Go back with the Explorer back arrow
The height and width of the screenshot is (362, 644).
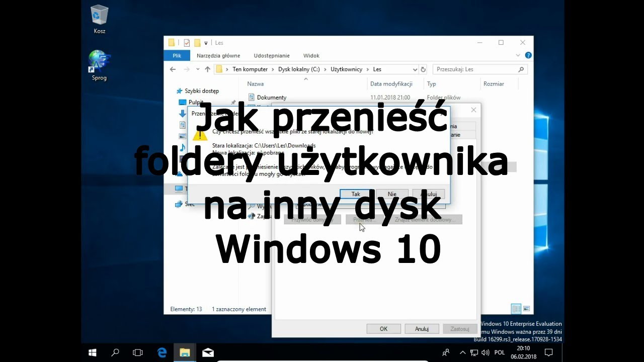[173, 69]
